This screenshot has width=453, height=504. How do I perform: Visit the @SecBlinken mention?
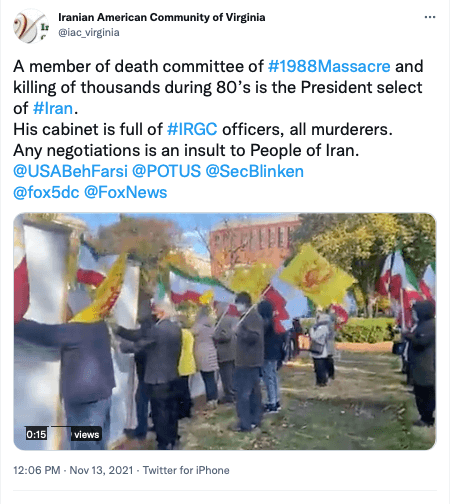[255, 171]
